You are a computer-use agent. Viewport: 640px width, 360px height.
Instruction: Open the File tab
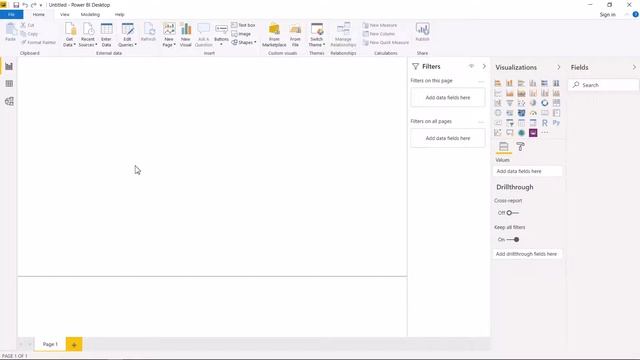click(11, 15)
